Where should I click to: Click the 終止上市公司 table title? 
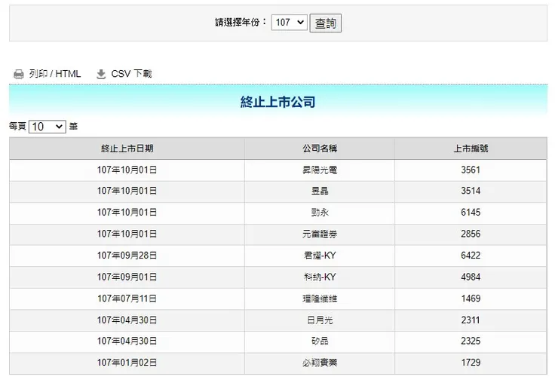tap(278, 102)
